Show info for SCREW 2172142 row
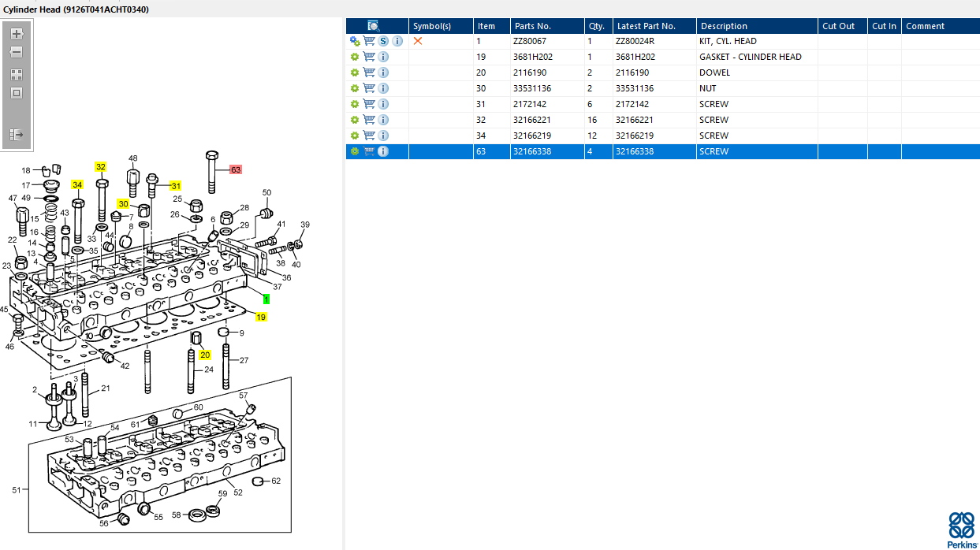Screen dimensions: 980x550 tap(383, 104)
